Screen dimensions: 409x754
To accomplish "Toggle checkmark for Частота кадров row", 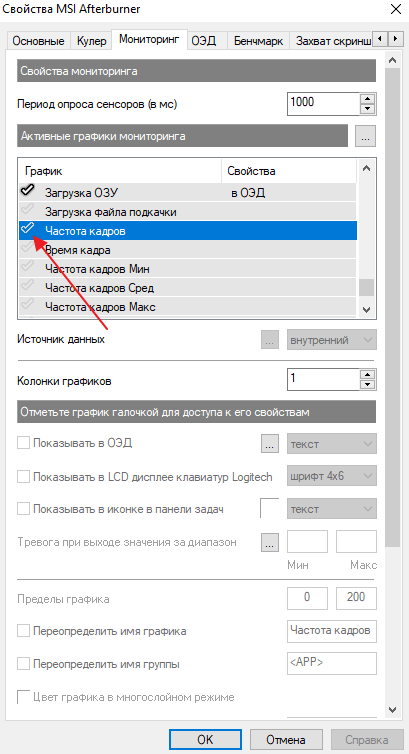I will [x=27, y=229].
